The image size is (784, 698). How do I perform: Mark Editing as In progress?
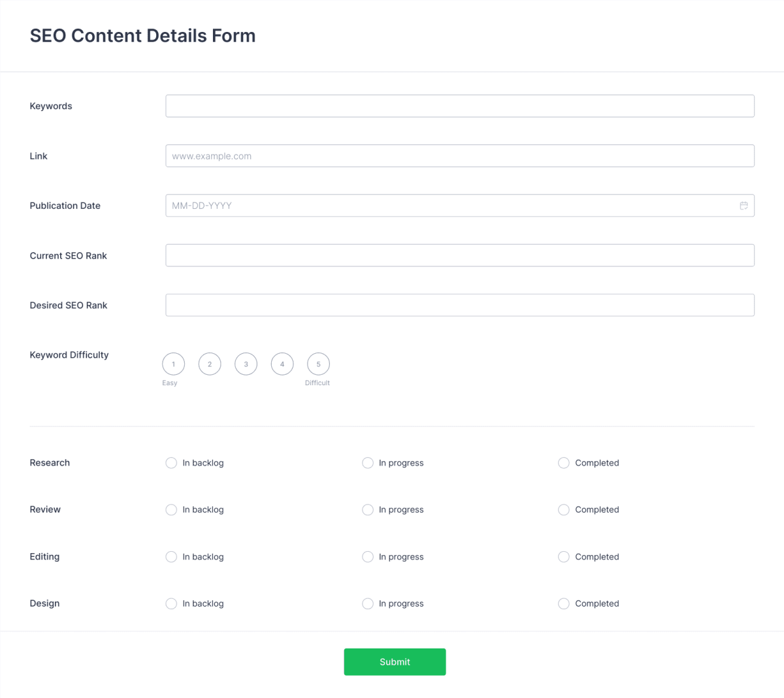point(368,556)
